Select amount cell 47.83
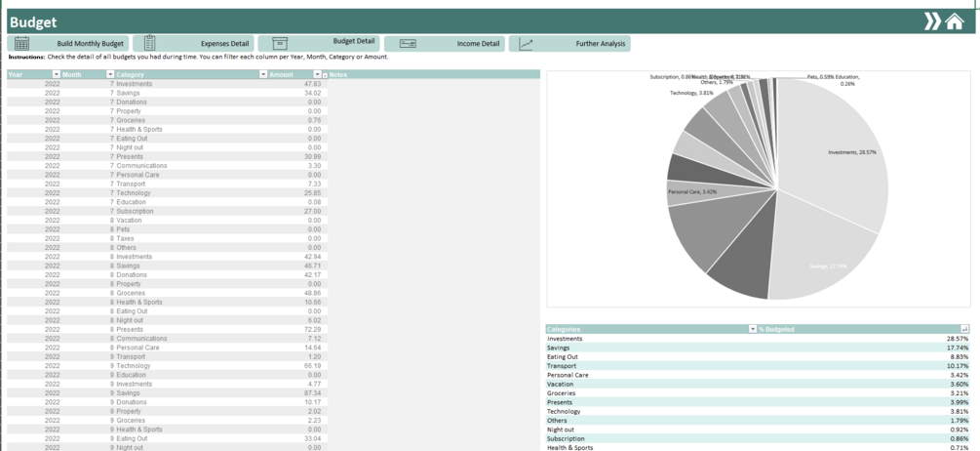This screenshot has height=451, width=980. click(297, 84)
